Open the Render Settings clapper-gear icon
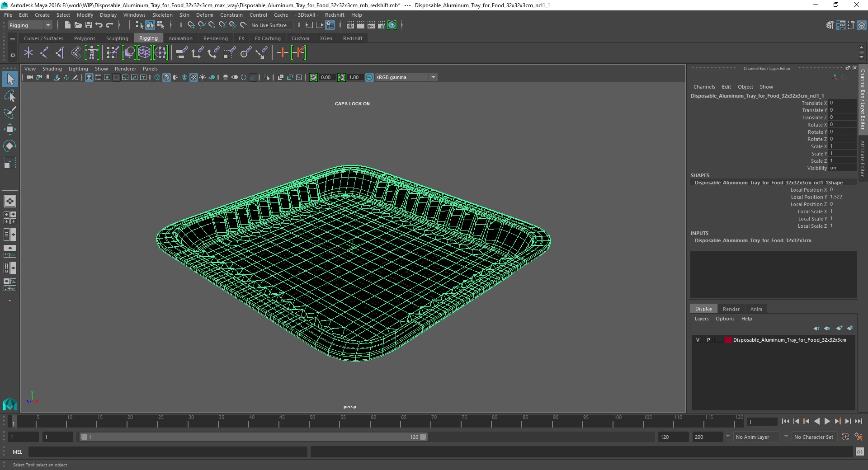 click(x=382, y=25)
